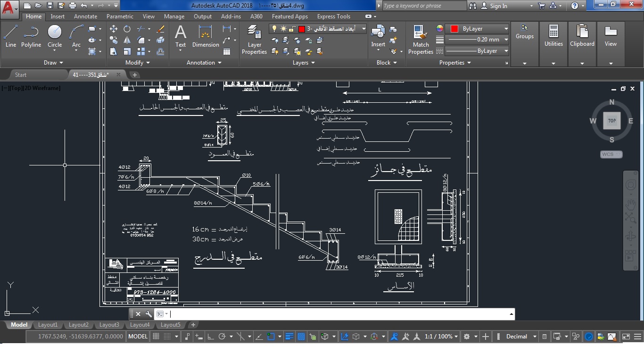Open the Layer Properties manager
Image resolution: width=644 pixels, height=362 pixels.
coord(254,40)
